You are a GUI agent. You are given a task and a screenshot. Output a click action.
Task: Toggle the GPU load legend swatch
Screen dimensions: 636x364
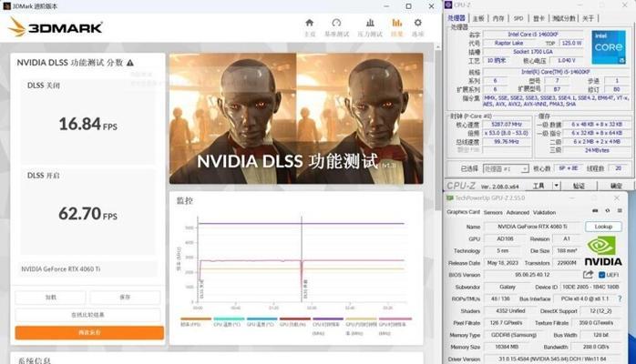[x=295, y=319]
